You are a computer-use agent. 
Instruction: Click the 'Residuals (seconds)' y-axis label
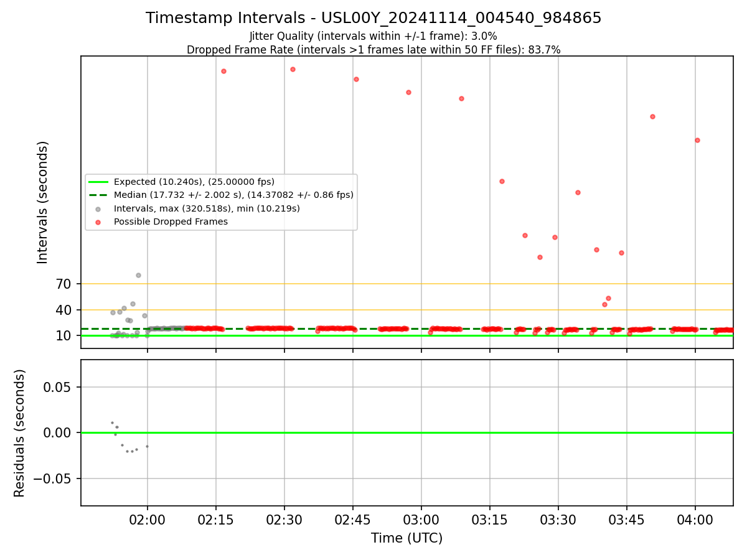pyautogui.click(x=19, y=433)
